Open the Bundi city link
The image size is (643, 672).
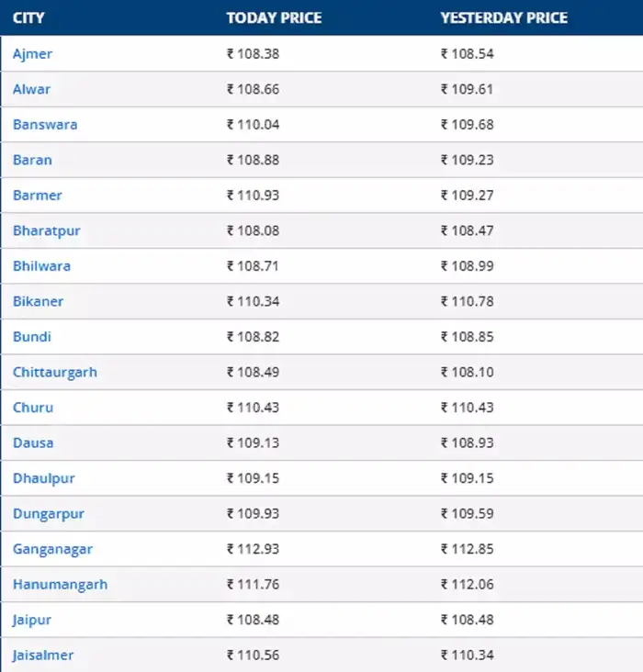[32, 337]
